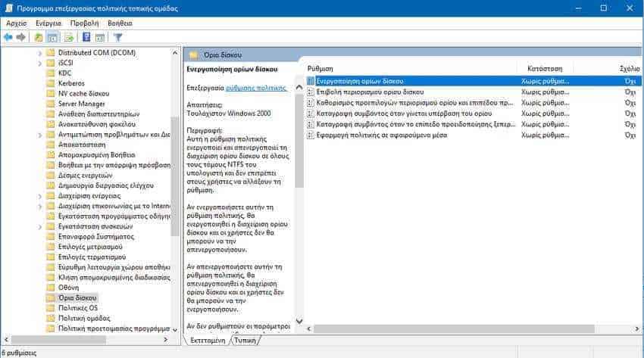
Task: Toggle the Show/Hide console tree icon
Action: click(x=52, y=37)
